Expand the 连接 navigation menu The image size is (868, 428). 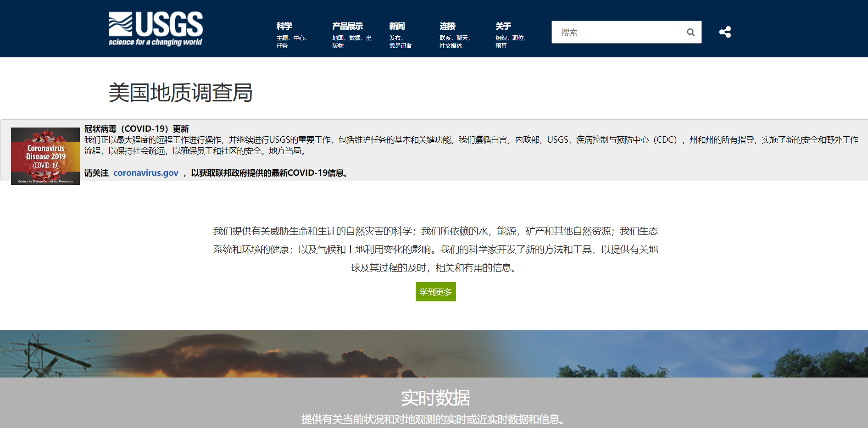[x=447, y=26]
